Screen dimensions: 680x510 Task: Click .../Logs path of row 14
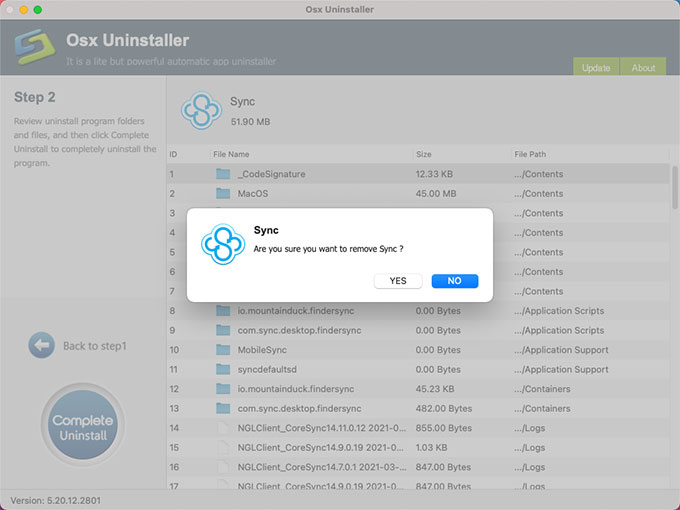530,428
